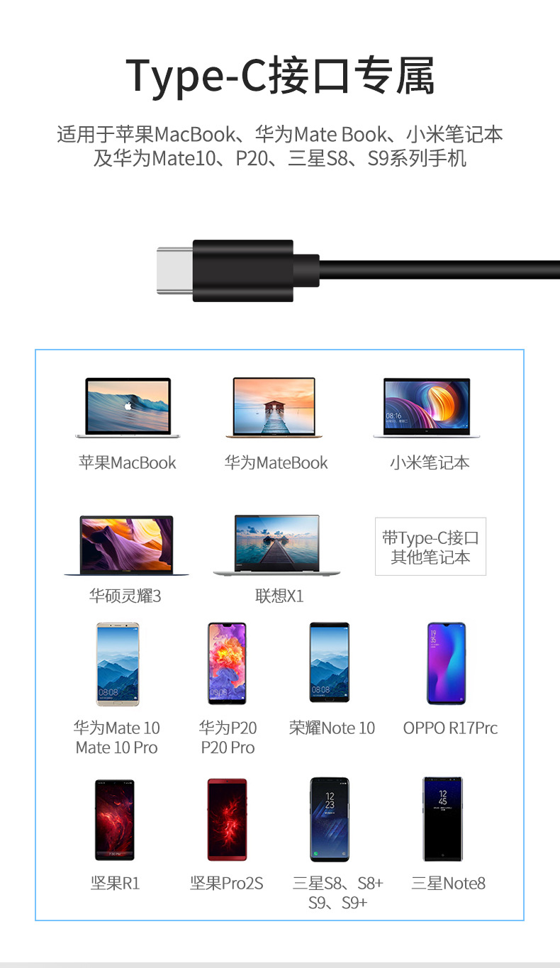Click the Lenovo 联想X1 laptop picture

pos(276,545)
